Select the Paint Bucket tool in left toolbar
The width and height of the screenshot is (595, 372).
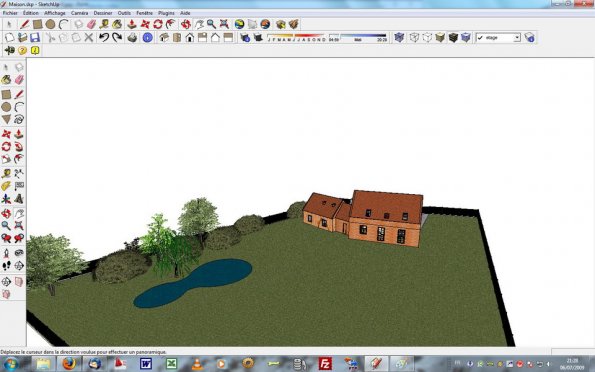point(6,80)
